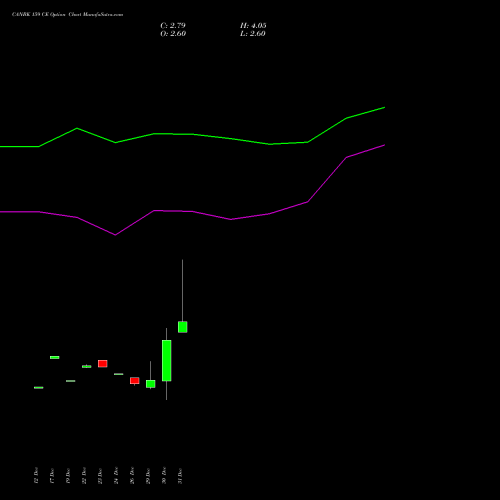Click the 24 Dec flat candle
This screenshot has width=500, height=500.
pos(118,374)
